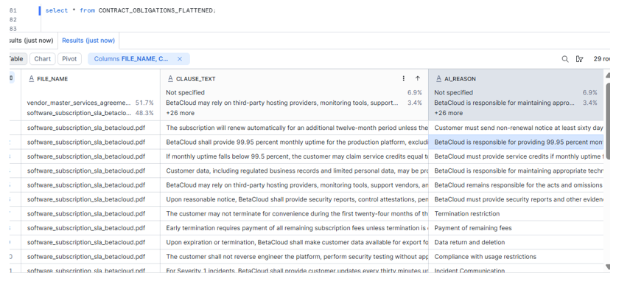The image size is (644, 293).
Task: Open CLAUSE_TEXT column options menu
Action: point(403,78)
